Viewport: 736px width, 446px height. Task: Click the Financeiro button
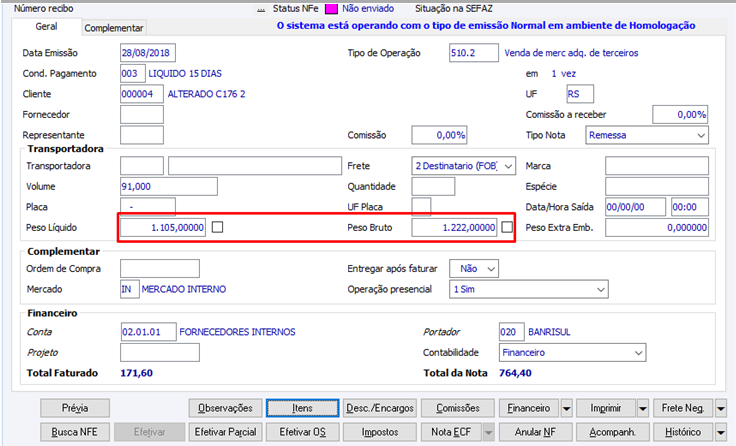(x=529, y=408)
